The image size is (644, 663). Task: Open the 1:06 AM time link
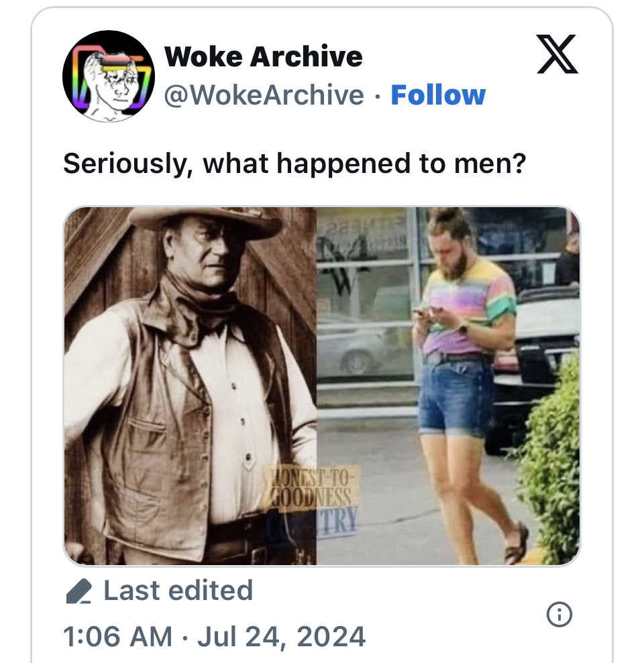click(x=117, y=636)
